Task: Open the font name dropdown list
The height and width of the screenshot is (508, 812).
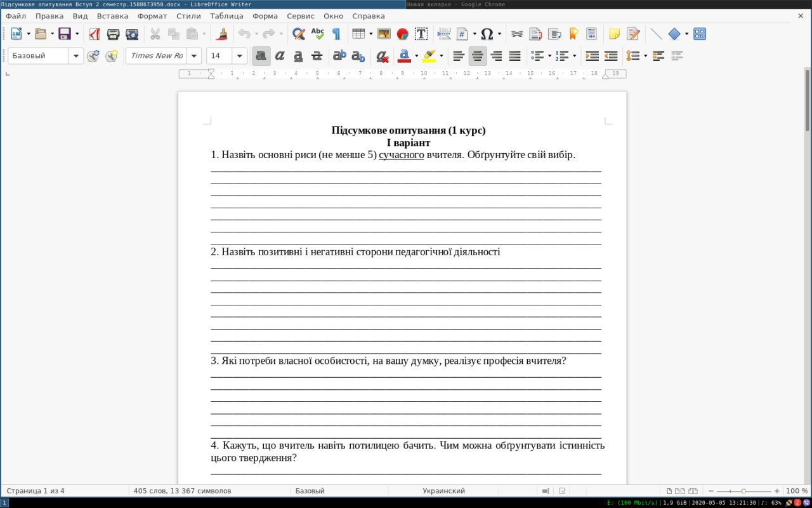Action: [194, 56]
